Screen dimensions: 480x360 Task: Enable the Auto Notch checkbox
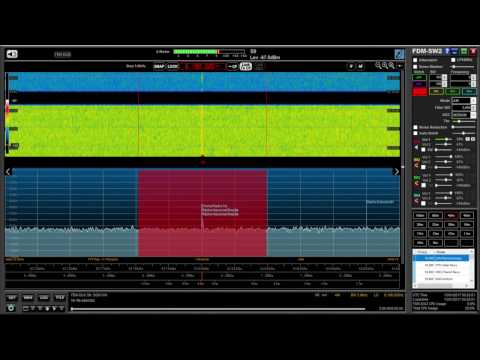pyautogui.click(x=415, y=133)
